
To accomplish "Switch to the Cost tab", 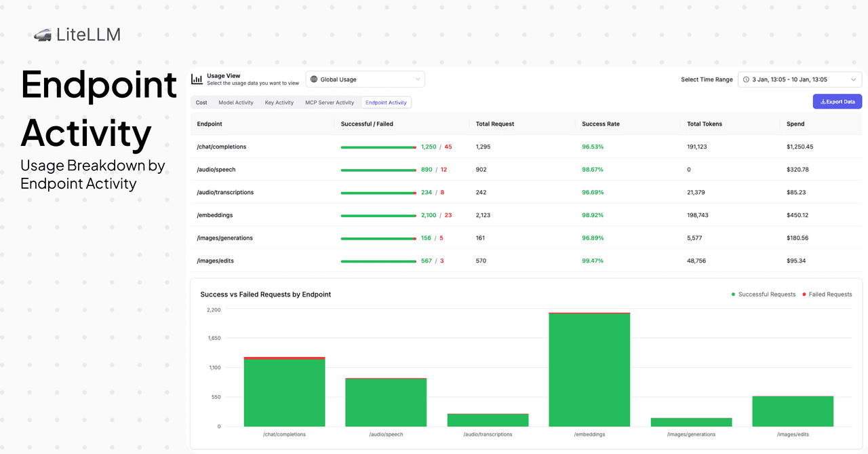I will click(201, 102).
